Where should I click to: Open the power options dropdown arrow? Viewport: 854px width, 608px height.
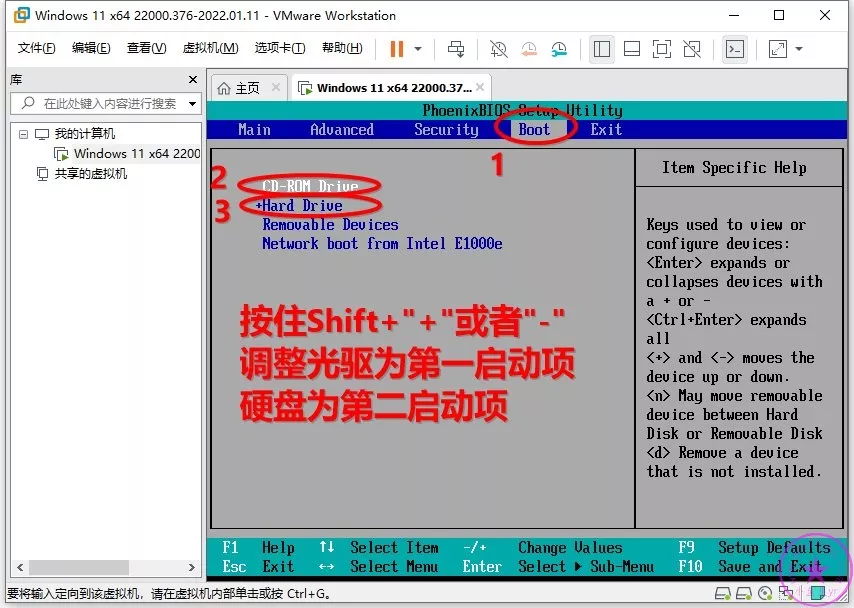pos(418,49)
